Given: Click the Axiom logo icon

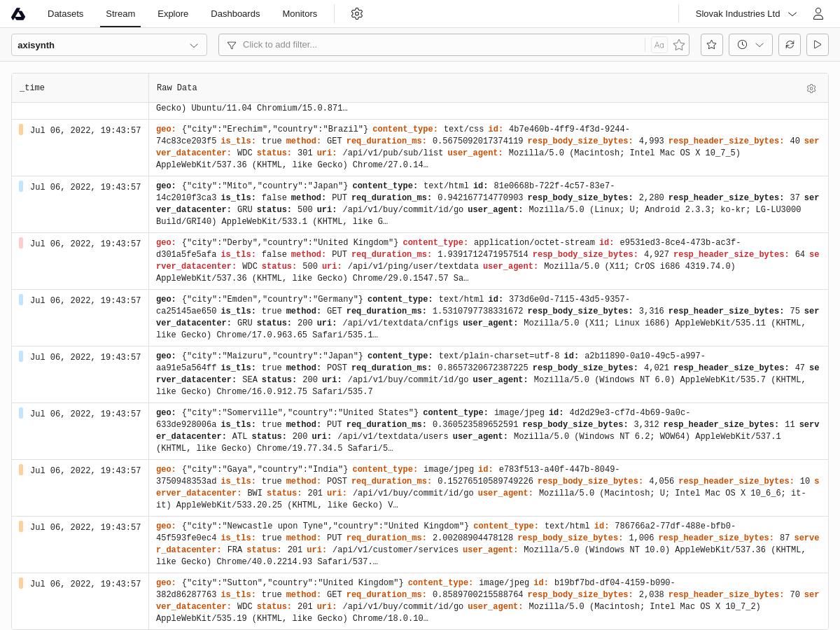Looking at the screenshot, I should [18, 14].
